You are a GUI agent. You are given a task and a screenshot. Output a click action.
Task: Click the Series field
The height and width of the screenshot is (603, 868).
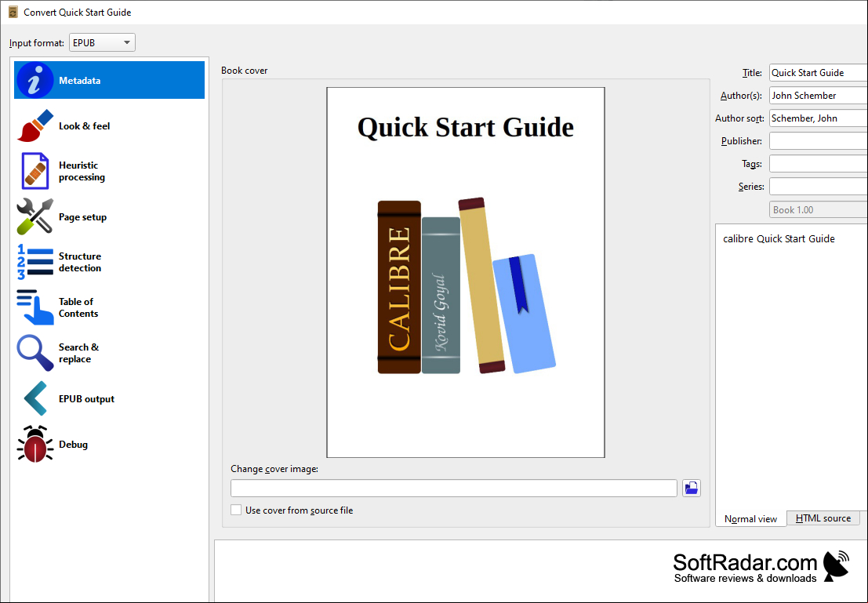(x=818, y=186)
